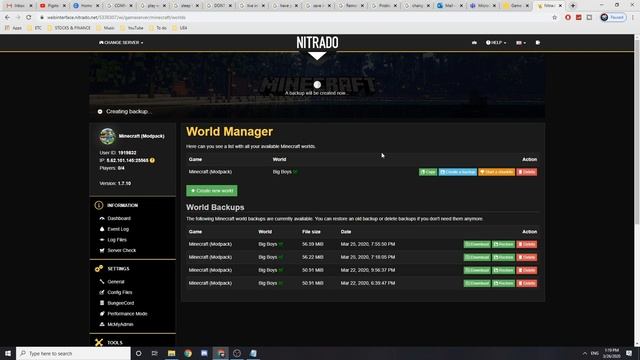640x360 pixels.
Task: Restore the Mar 22 9:56:37 PM backup
Action: [x=503, y=270]
